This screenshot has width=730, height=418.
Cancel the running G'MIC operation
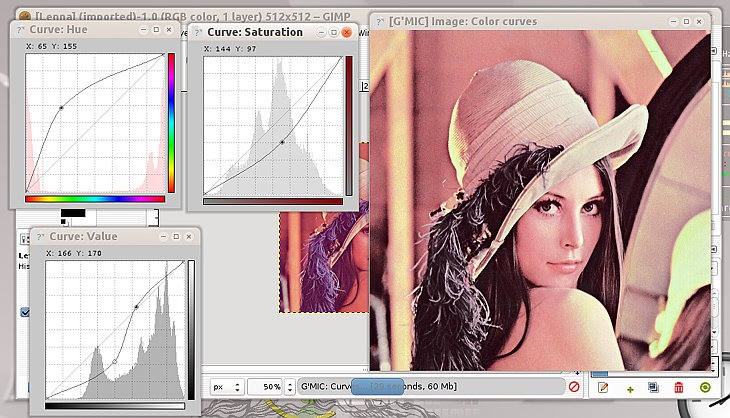(x=574, y=386)
